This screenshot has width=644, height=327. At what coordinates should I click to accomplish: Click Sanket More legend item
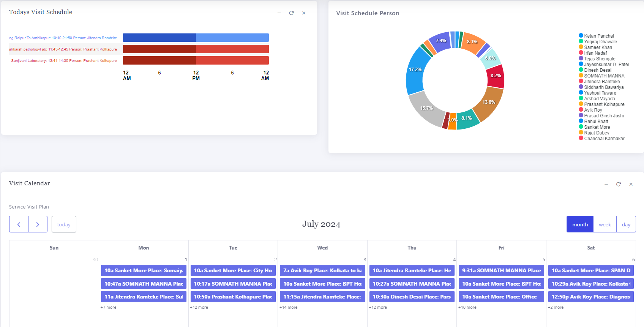595,127
